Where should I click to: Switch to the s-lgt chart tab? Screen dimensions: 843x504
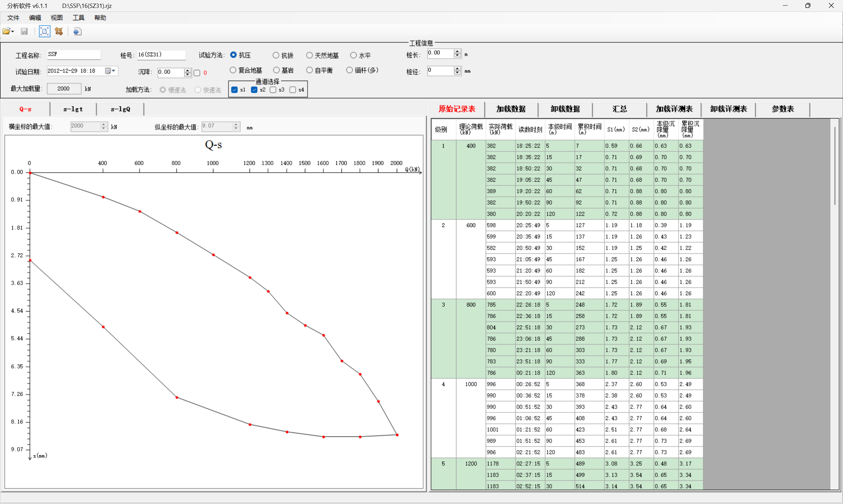tap(73, 109)
